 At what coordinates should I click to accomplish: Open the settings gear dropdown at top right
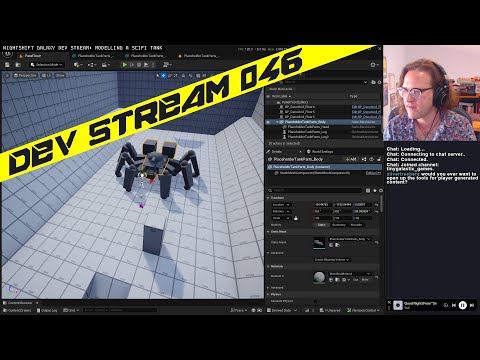375,65
